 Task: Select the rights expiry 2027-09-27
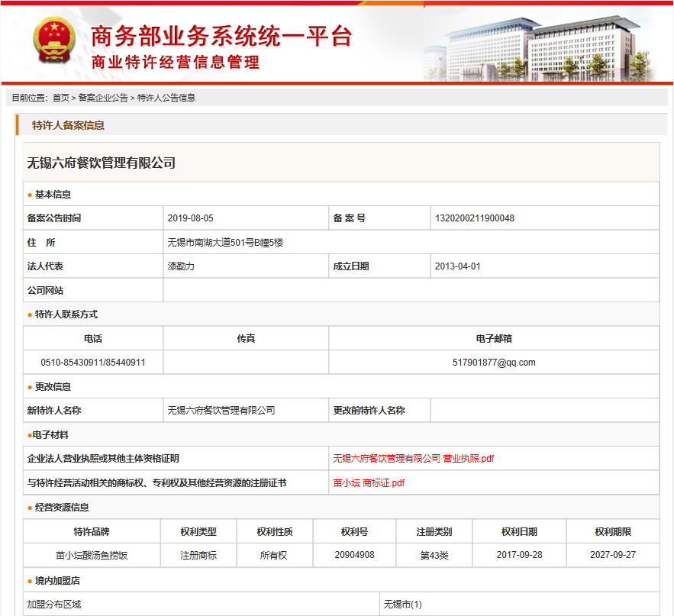[x=613, y=555]
